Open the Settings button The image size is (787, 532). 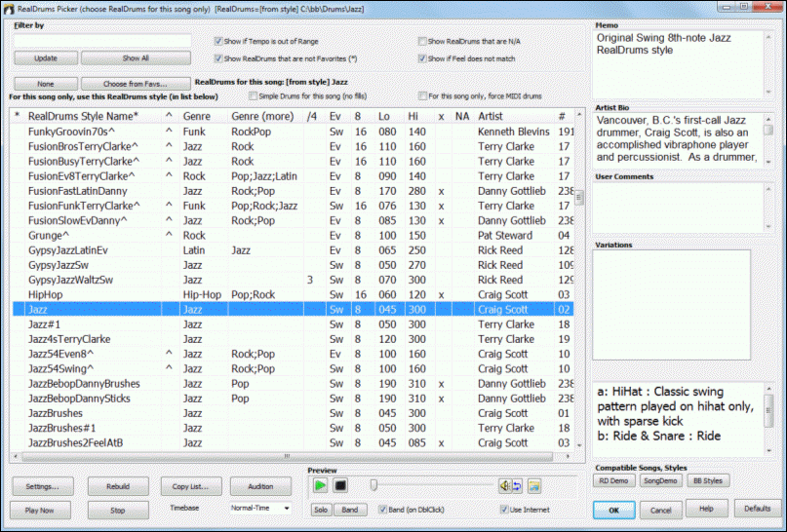click(x=42, y=486)
